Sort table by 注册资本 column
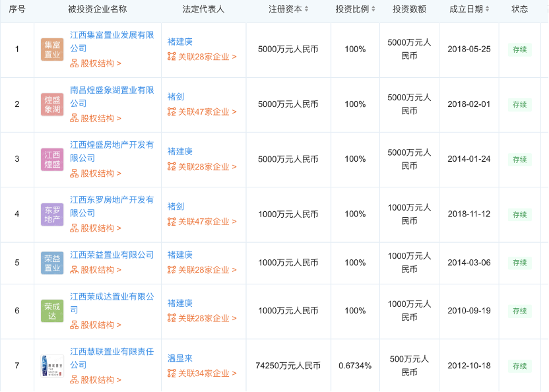 click(x=290, y=9)
